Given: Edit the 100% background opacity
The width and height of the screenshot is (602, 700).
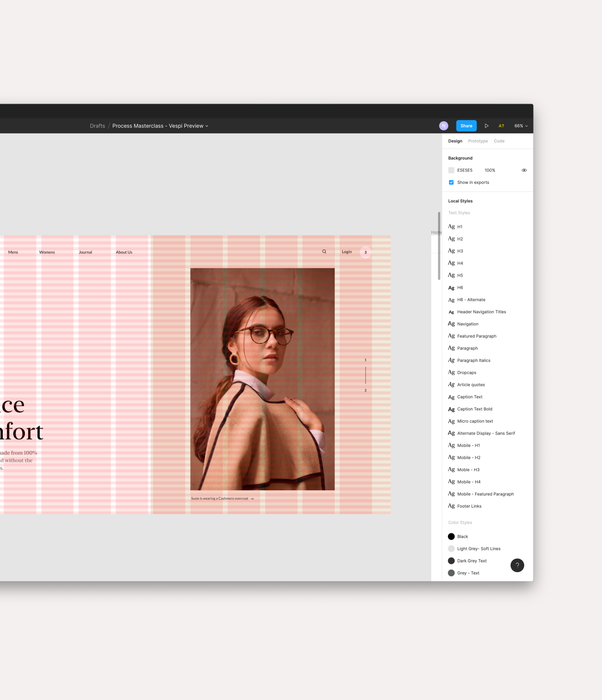Looking at the screenshot, I should (490, 170).
